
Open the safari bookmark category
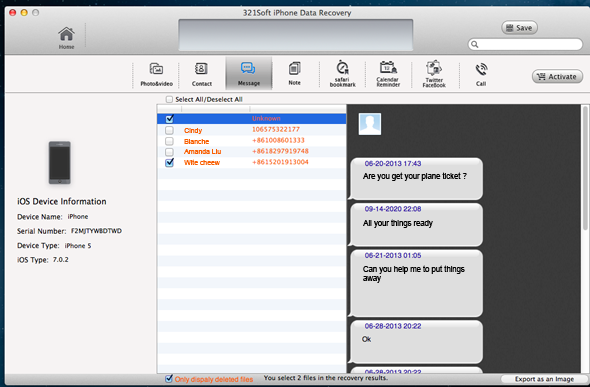click(x=342, y=73)
